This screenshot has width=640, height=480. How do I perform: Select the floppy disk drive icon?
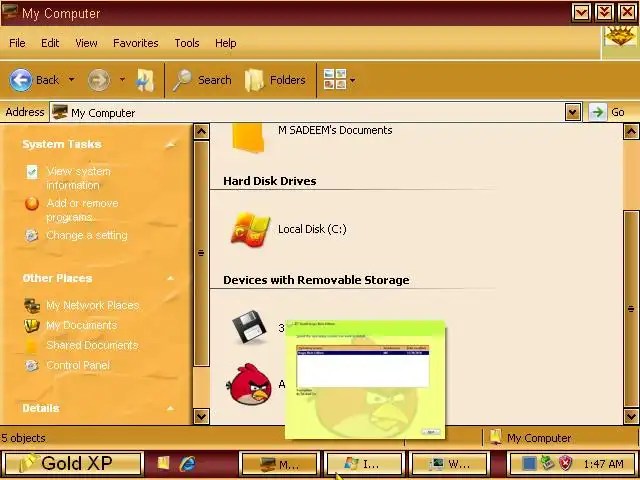(x=249, y=327)
